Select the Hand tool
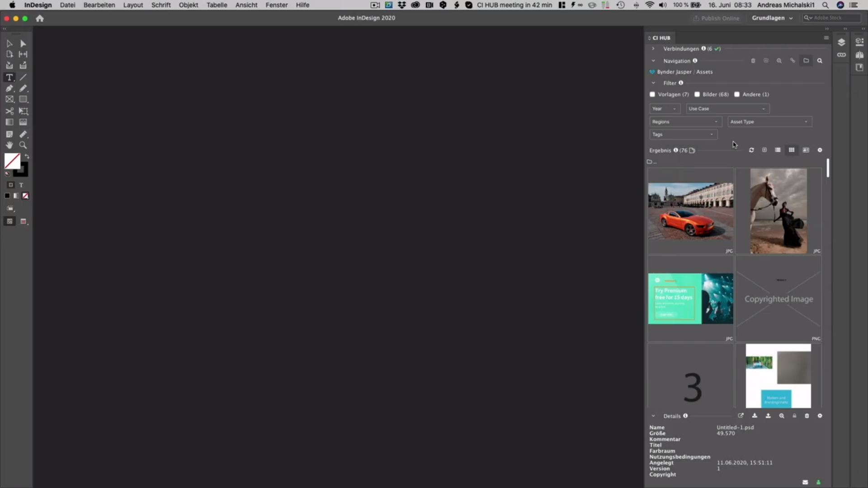This screenshot has width=868, height=488. (x=9, y=145)
